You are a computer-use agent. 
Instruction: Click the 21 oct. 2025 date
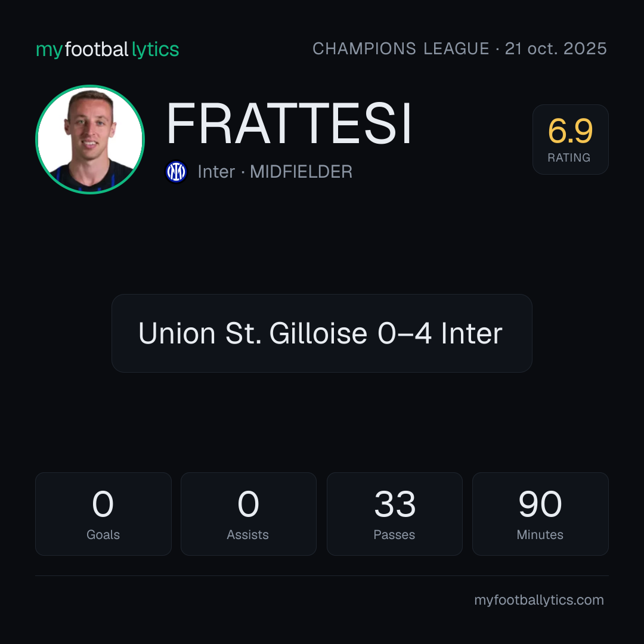click(x=556, y=49)
